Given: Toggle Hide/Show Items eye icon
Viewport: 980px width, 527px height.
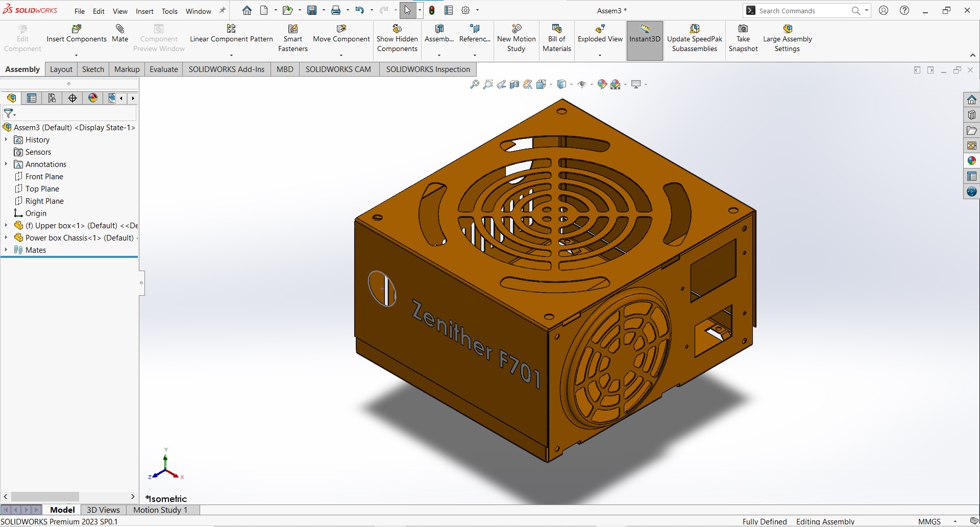Looking at the screenshot, I should click(x=582, y=84).
